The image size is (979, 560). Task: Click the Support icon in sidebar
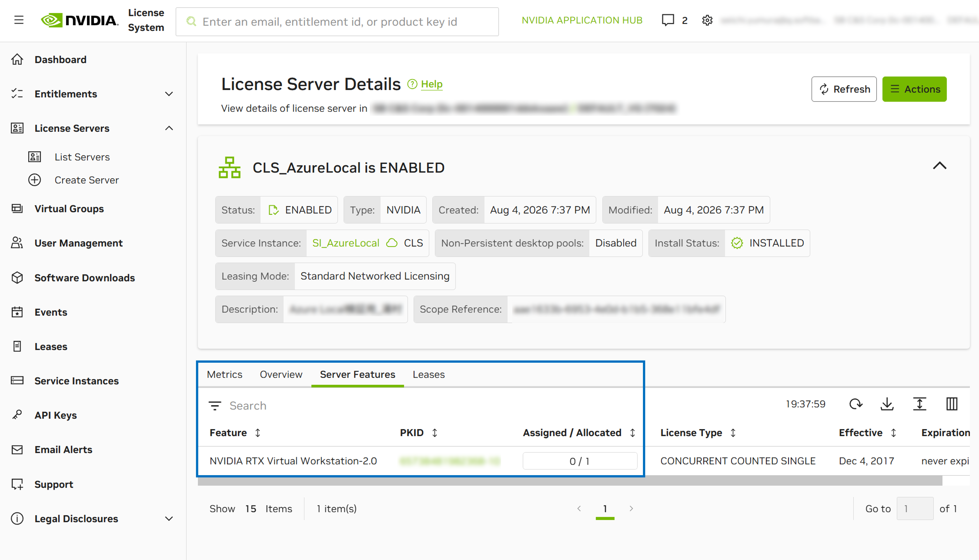[x=17, y=484]
